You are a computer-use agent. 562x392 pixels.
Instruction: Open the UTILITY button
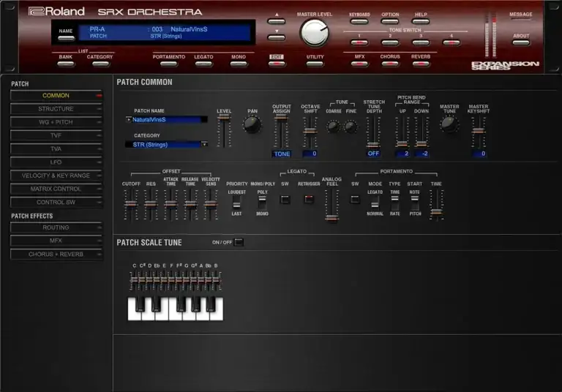[x=315, y=64]
